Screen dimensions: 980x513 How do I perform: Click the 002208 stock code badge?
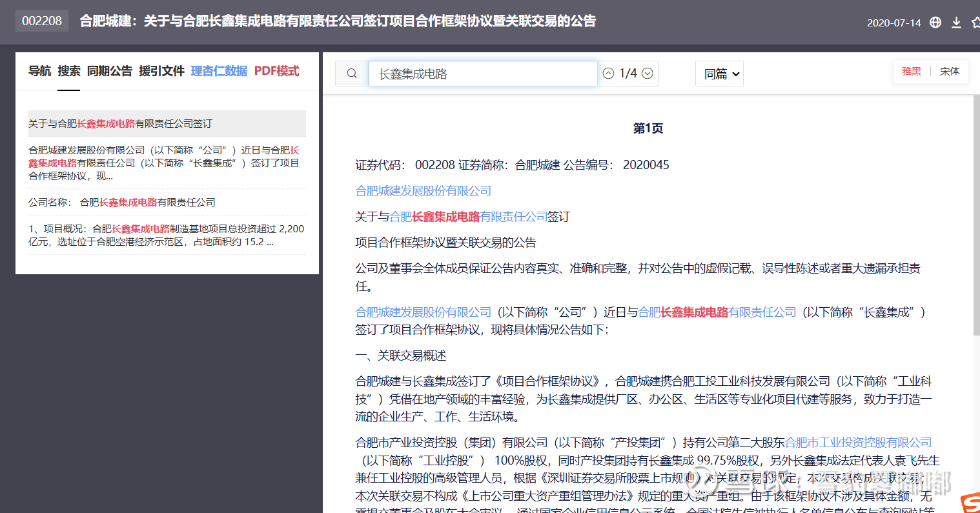(x=42, y=21)
